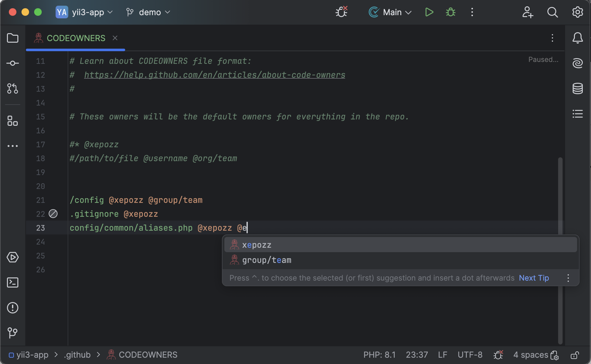This screenshot has height=364, width=591.
Task: Open toolbar More Actions vertical dots
Action: [472, 12]
